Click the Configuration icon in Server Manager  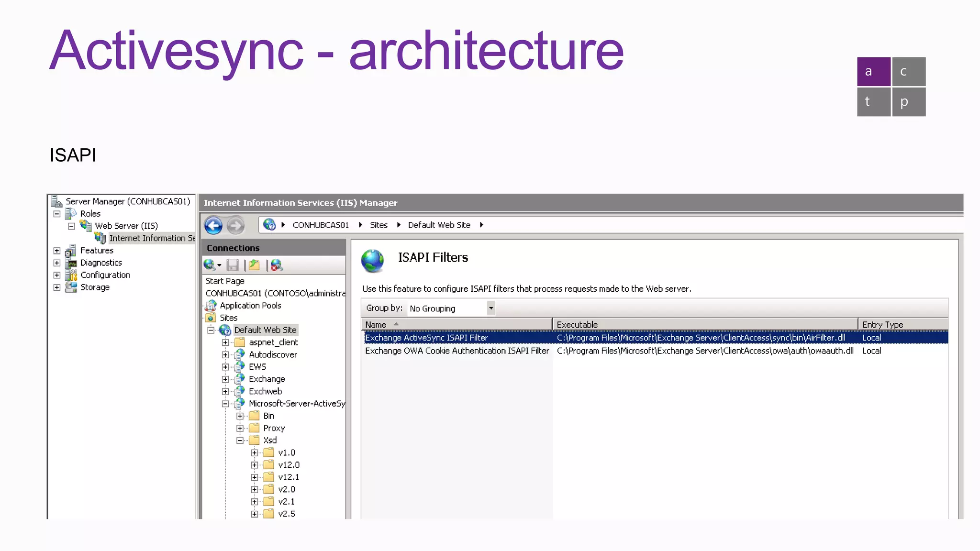pos(71,275)
